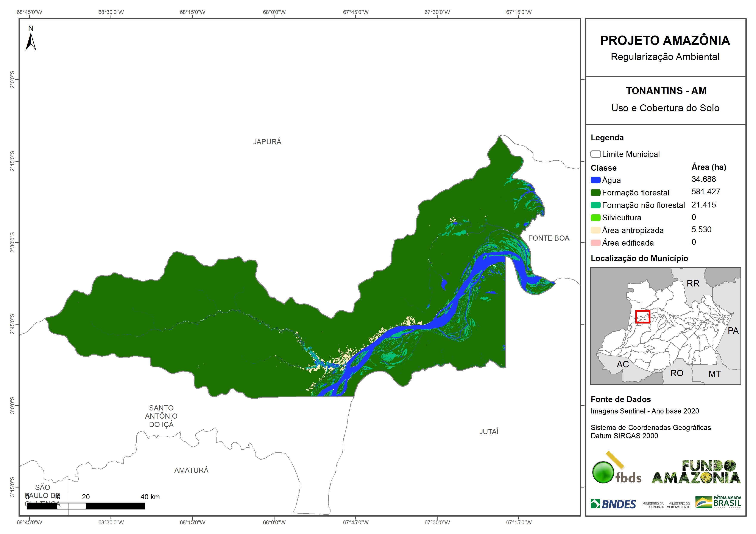Screen dimensions: 756x534
Task: Click the black-and-white scale bar
Action: [x=86, y=506]
